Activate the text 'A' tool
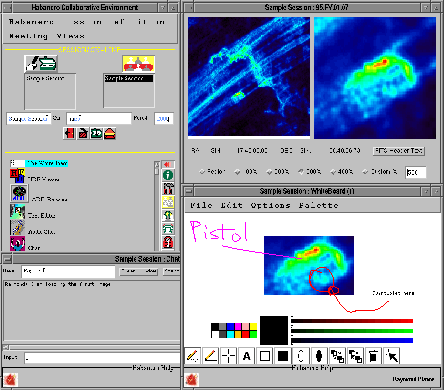444x390 pixels. (x=247, y=356)
